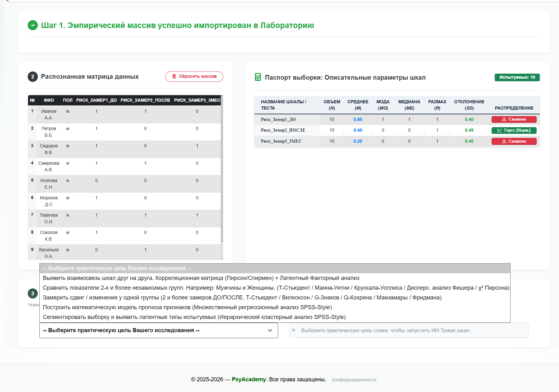The height and width of the screenshot is (392, 559).
Task: Click the Риск_Замер1_ДО scale name
Action: tap(278, 119)
